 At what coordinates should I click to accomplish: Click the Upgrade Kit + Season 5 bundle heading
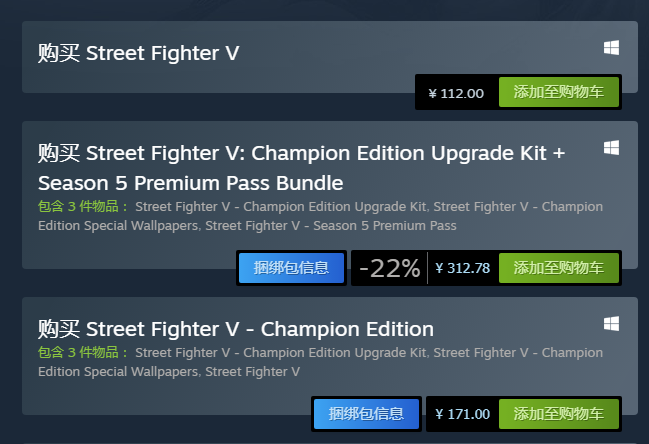tap(301, 168)
